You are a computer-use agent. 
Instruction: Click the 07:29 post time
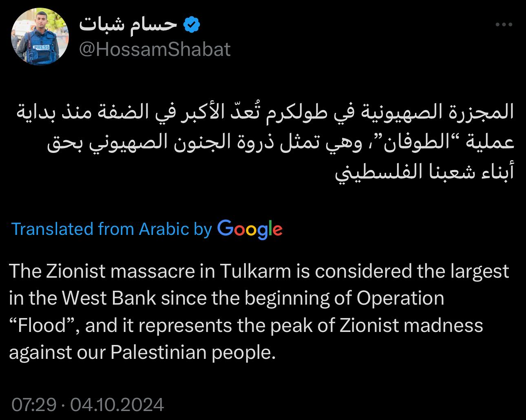coord(34,405)
